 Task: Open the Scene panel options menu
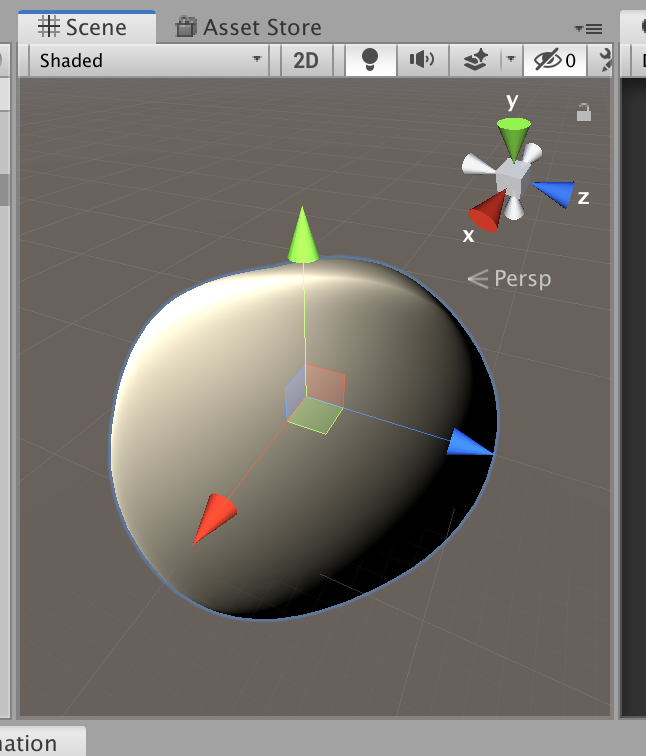(x=589, y=28)
